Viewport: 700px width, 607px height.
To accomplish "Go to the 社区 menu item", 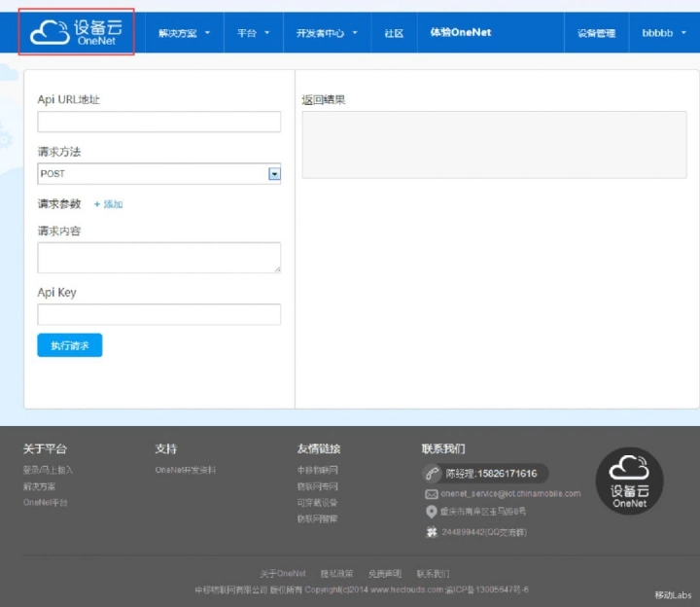I will pos(394,33).
